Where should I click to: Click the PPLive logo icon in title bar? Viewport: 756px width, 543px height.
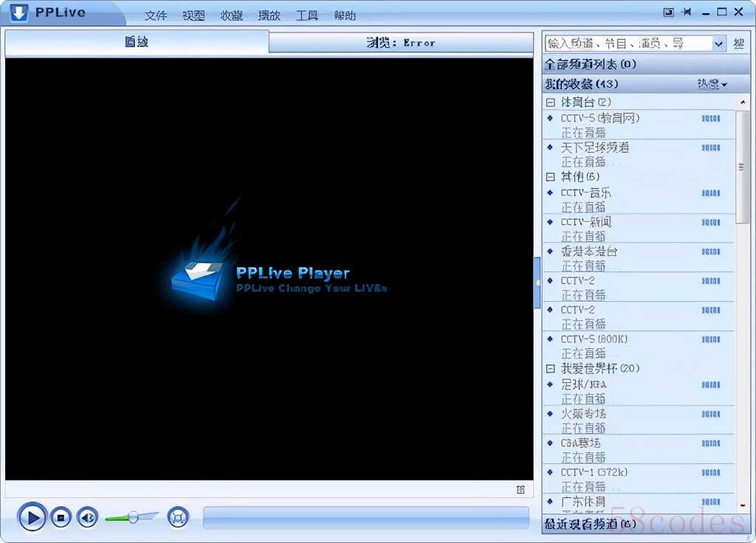pyautogui.click(x=18, y=13)
